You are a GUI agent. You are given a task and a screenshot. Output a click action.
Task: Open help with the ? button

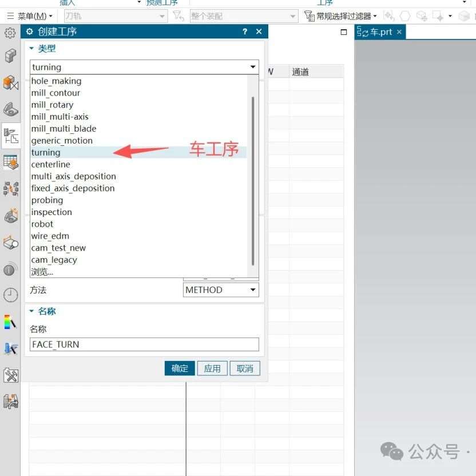[x=245, y=31]
